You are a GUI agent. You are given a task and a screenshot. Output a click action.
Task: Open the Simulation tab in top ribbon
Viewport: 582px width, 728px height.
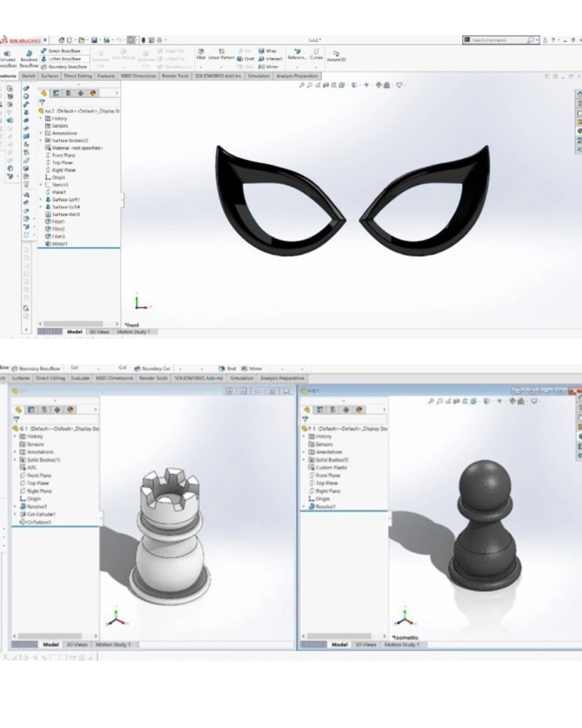pos(258,76)
